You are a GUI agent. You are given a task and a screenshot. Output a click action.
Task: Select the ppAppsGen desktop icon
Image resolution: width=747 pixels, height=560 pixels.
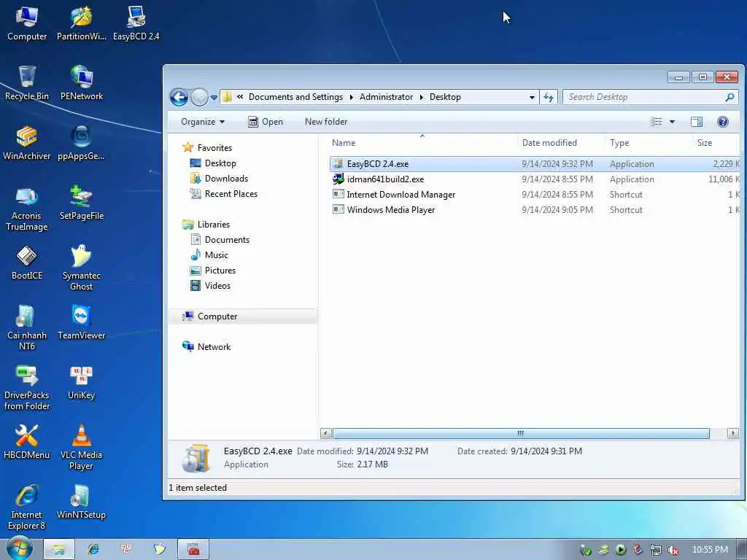(82, 144)
